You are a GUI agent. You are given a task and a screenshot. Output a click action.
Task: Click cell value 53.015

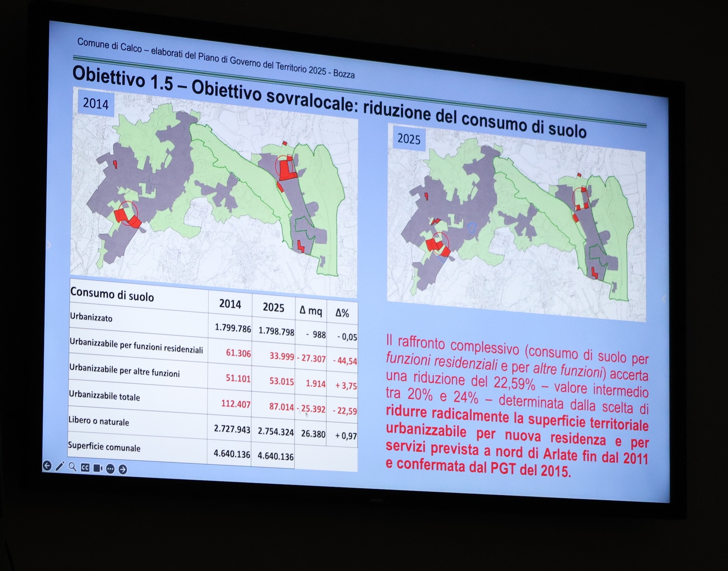click(281, 381)
